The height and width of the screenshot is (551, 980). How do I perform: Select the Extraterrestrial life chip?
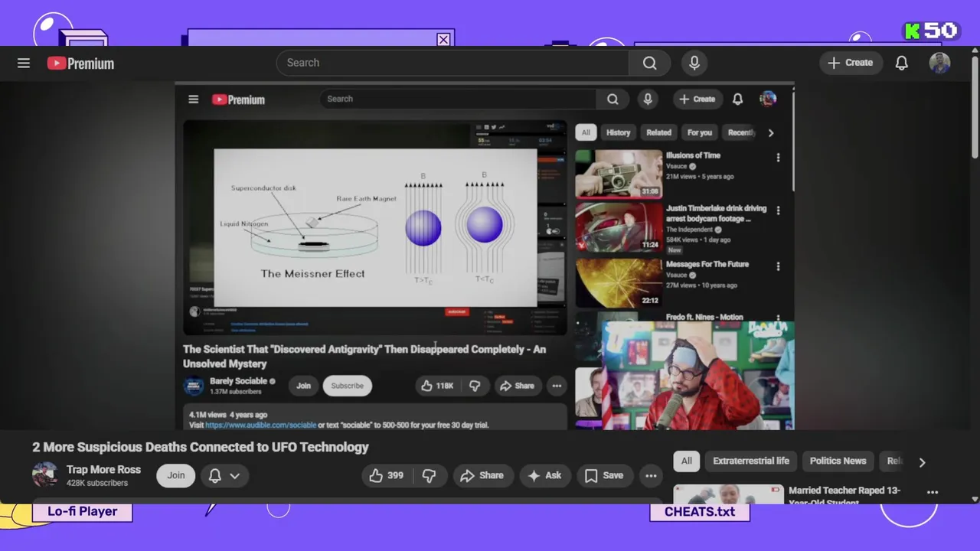(x=751, y=461)
